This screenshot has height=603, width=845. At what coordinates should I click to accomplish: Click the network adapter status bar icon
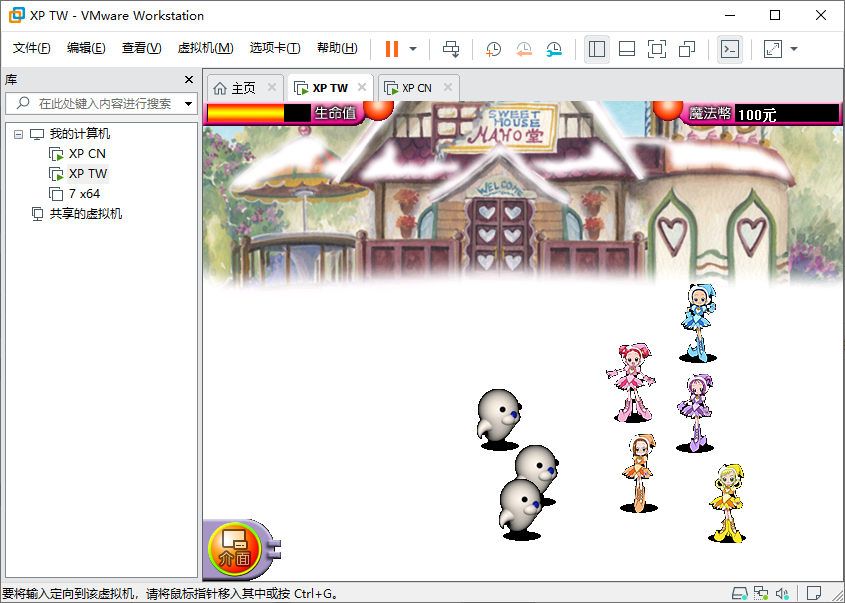click(x=761, y=593)
